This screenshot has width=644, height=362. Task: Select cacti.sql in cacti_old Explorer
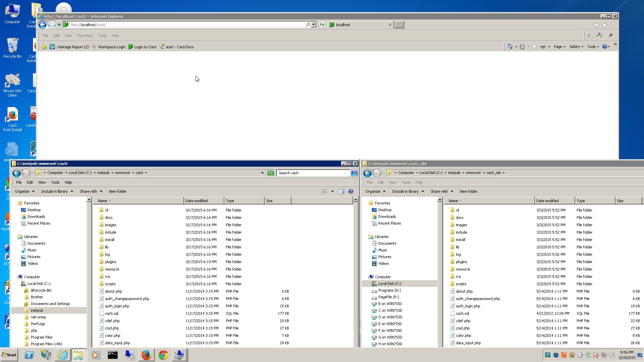[462, 313]
